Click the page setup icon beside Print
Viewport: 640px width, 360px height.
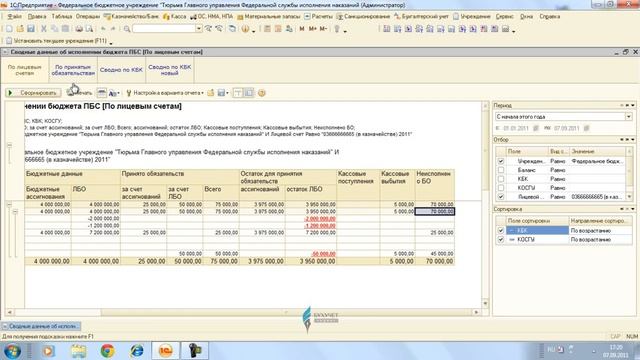pos(102,93)
